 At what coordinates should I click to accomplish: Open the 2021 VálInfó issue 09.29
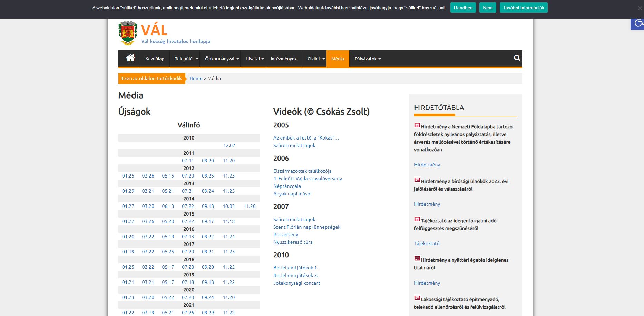[x=208, y=313]
